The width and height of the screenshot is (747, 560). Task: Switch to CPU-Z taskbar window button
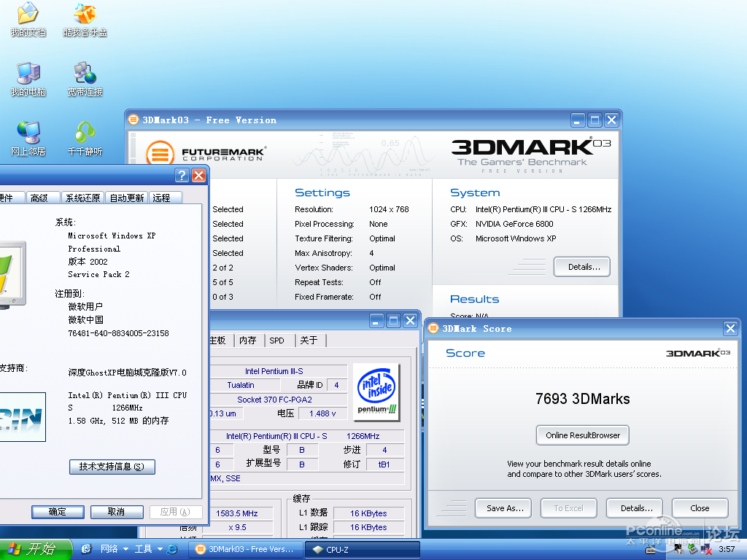(362, 549)
